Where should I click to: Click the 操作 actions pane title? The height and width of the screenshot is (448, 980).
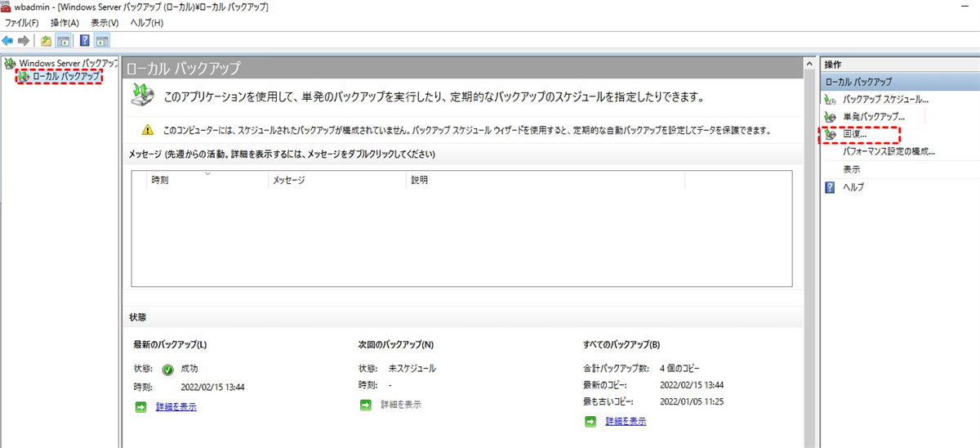[833, 64]
